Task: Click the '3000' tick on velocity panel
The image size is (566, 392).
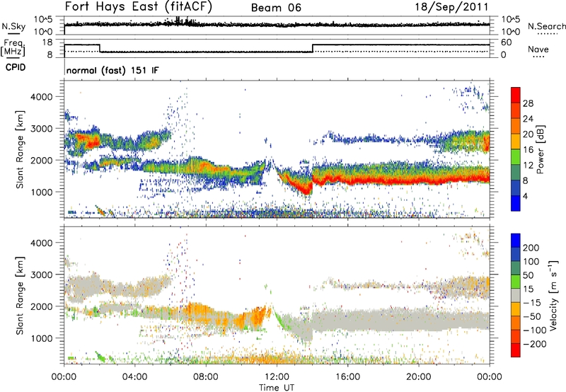Action: coord(41,275)
